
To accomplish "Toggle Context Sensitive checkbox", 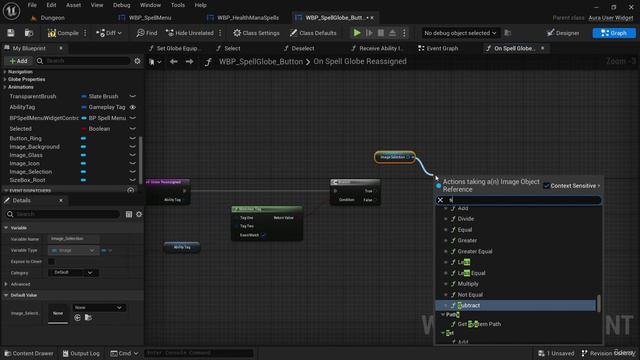I will [x=546, y=186].
